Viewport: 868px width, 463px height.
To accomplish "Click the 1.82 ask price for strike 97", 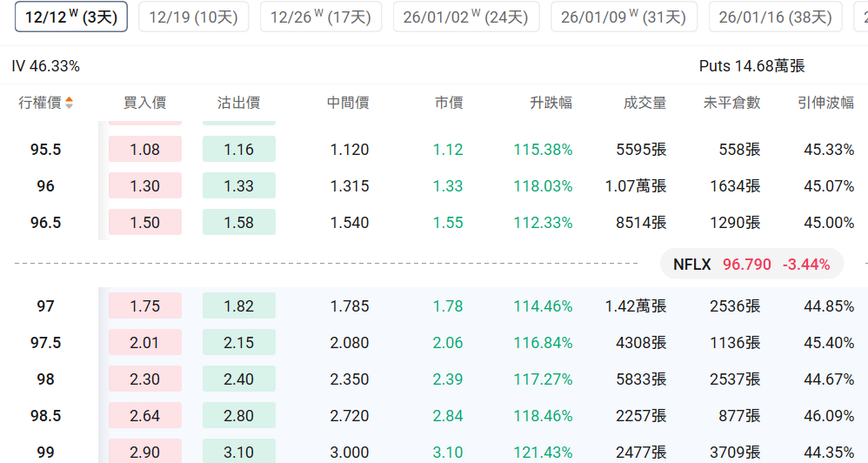I will coord(238,306).
